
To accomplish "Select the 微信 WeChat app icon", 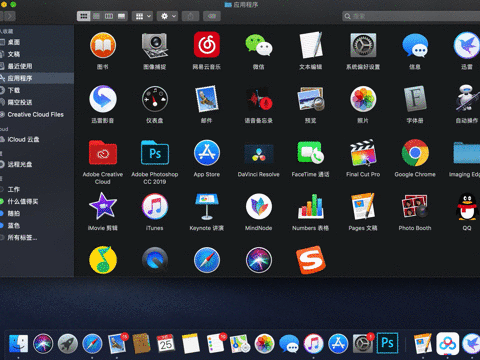I will click(259, 45).
